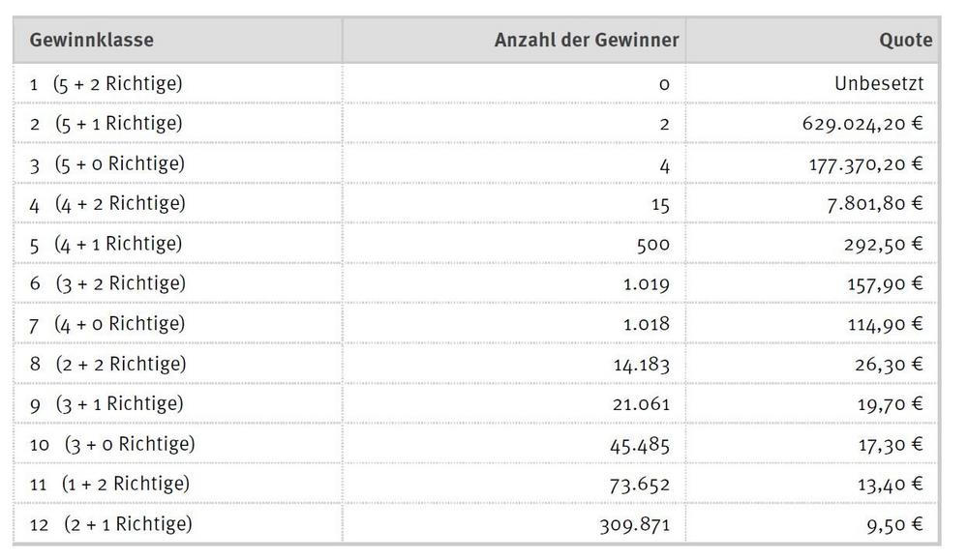
Task: Click the 1.018 winners count
Action: click(x=647, y=324)
